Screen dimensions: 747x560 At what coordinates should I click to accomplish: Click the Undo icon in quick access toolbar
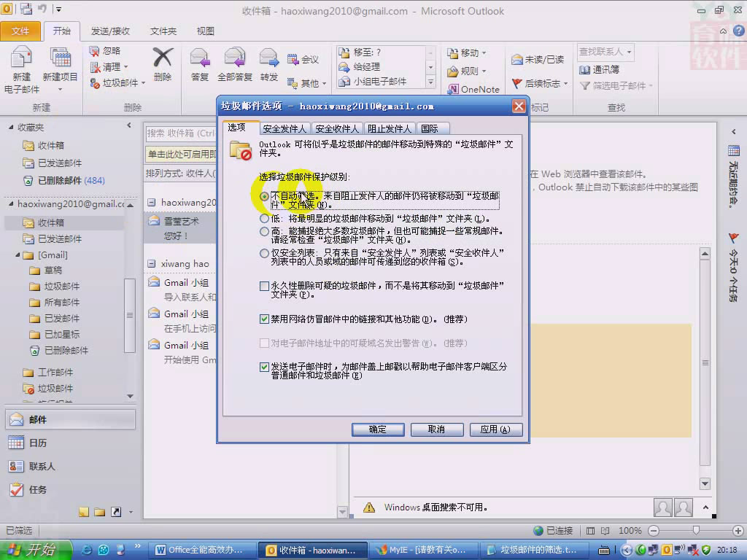(x=42, y=9)
